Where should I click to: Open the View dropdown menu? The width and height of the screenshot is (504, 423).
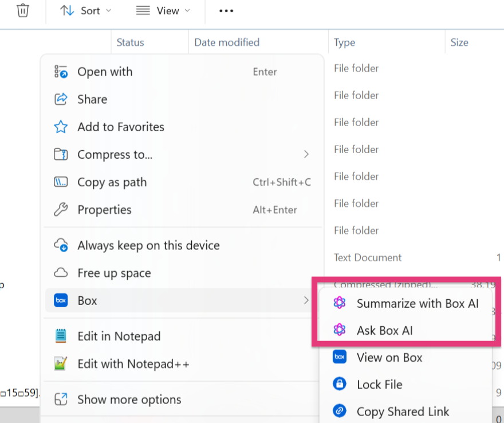[x=163, y=10]
